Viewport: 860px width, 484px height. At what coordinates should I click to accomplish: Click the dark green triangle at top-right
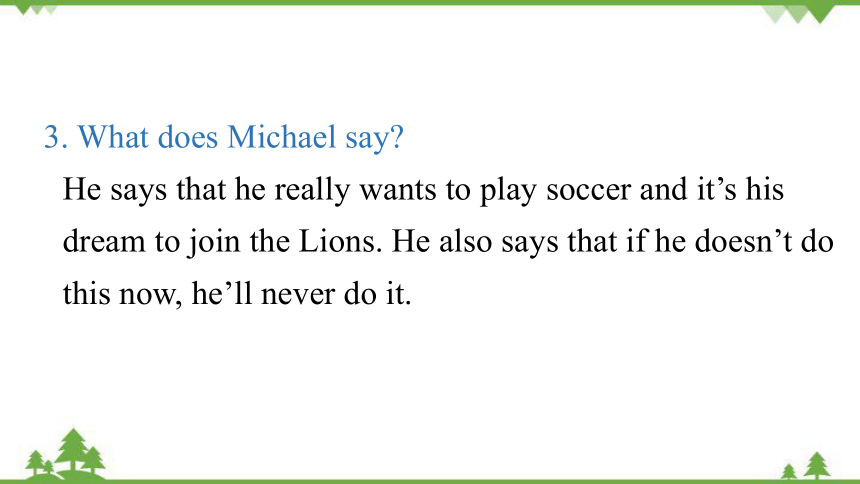[x=821, y=13]
